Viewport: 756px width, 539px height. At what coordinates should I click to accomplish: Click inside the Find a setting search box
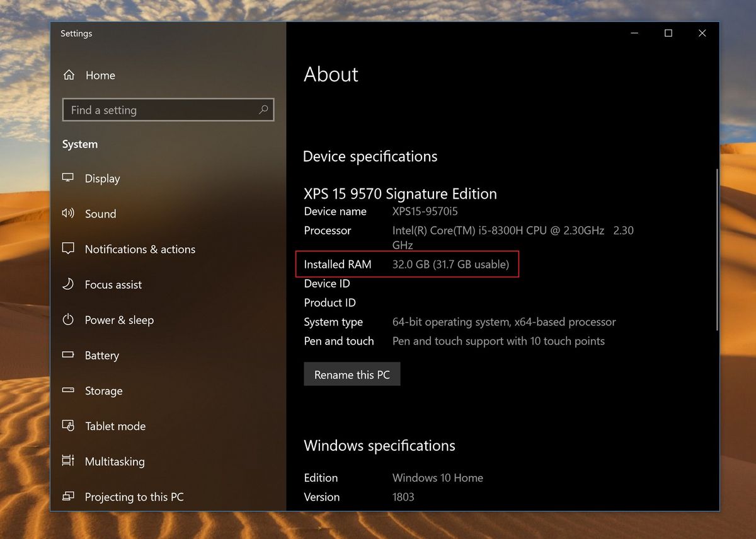pos(157,109)
